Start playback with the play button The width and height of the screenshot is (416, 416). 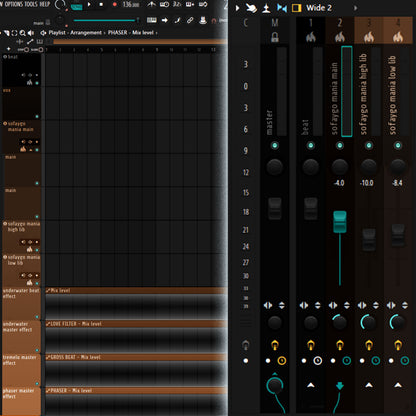tap(89, 5)
